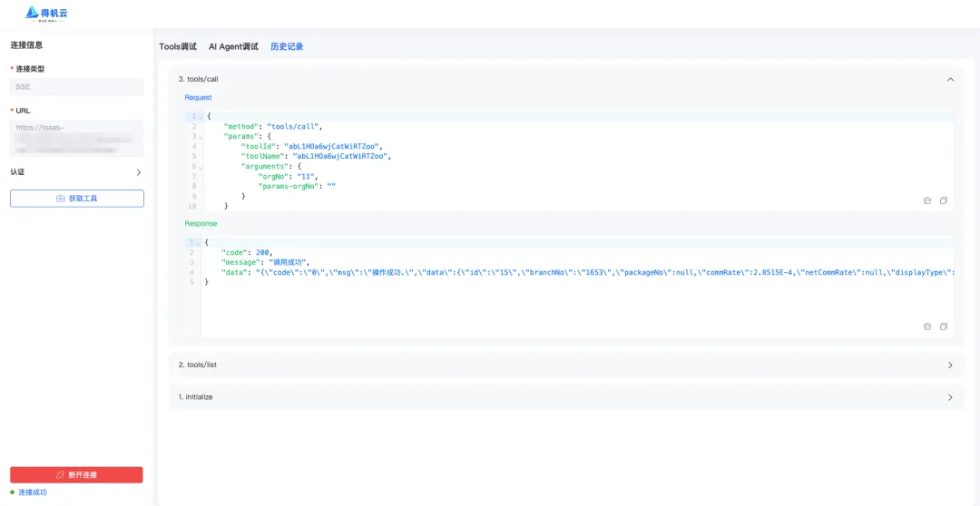Select the 历史记录 tab

[x=287, y=46]
